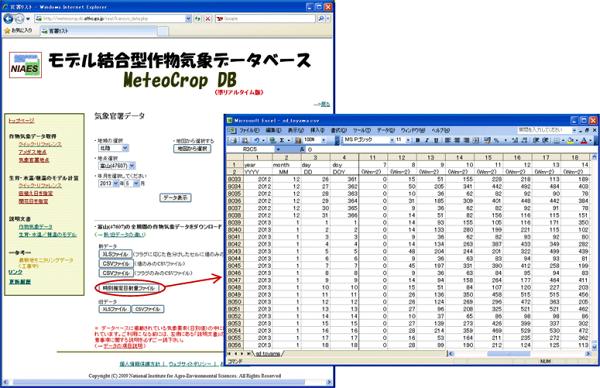
Task: Click the circled 時別推定日射量ファイル button
Action: pos(129,288)
